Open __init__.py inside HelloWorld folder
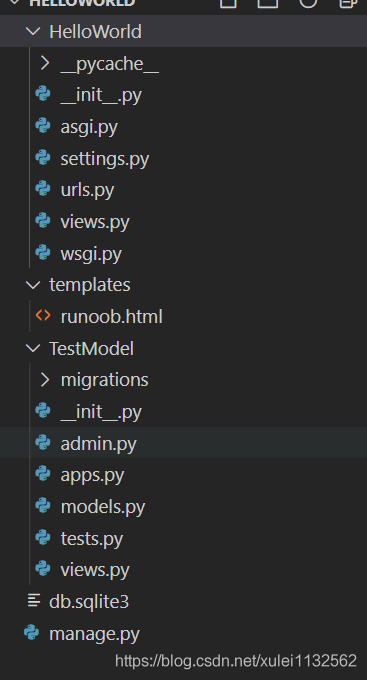367x680 pixels. [101, 95]
